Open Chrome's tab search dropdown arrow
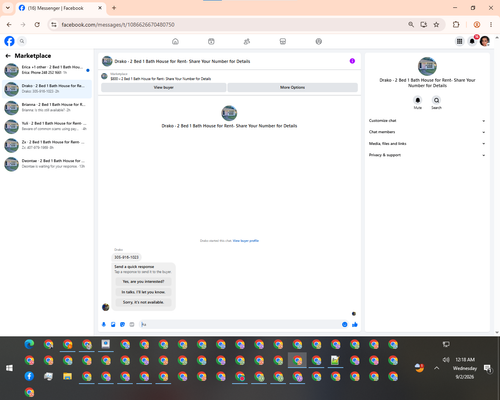500x400 pixels. (8, 8)
